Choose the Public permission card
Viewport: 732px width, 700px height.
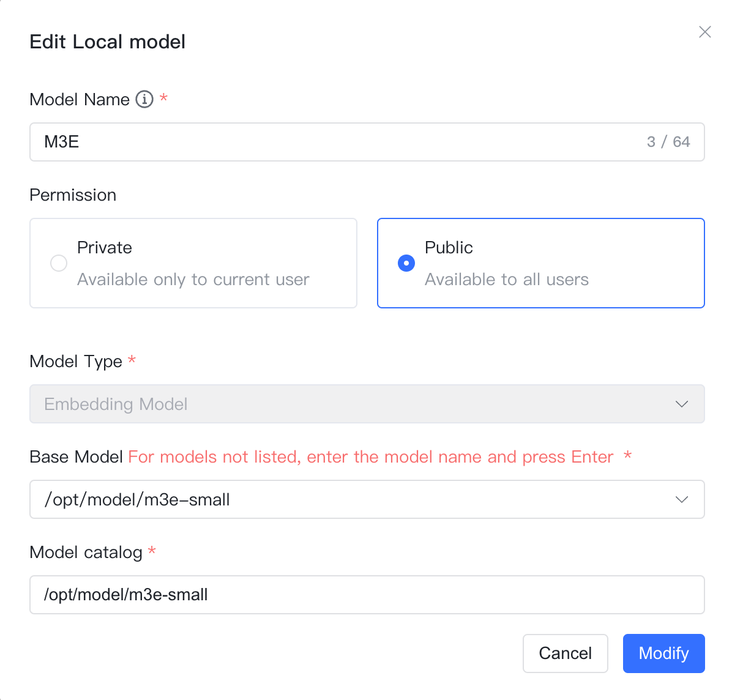pyautogui.click(x=540, y=263)
